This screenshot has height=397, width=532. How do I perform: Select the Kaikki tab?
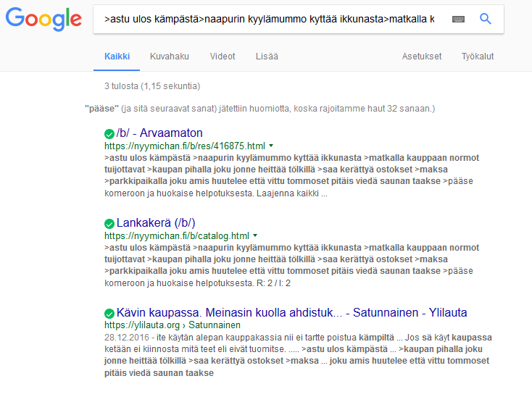[x=117, y=57]
